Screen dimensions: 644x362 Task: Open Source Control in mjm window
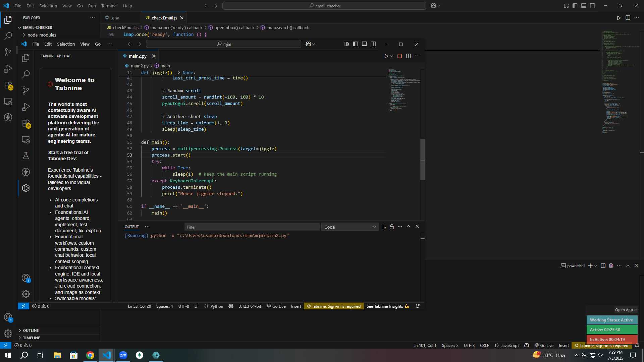[x=26, y=90]
